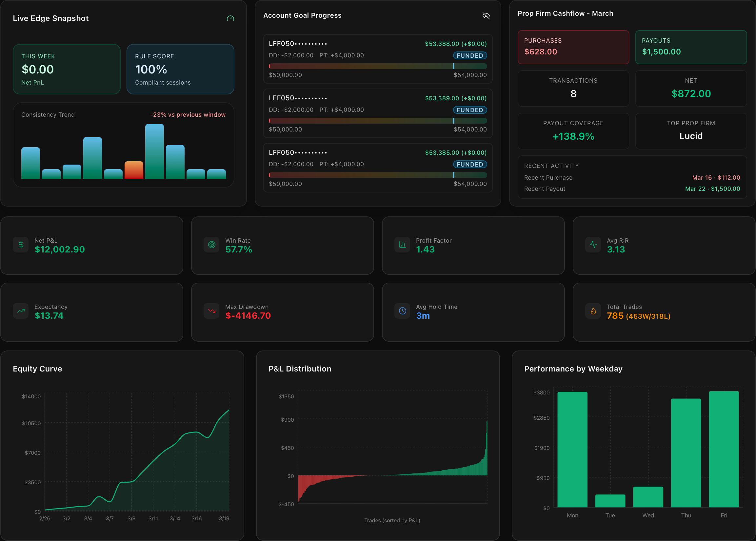The width and height of the screenshot is (756, 541).
Task: Click the bar chart icon beside Profit Factor
Action: 402,245
